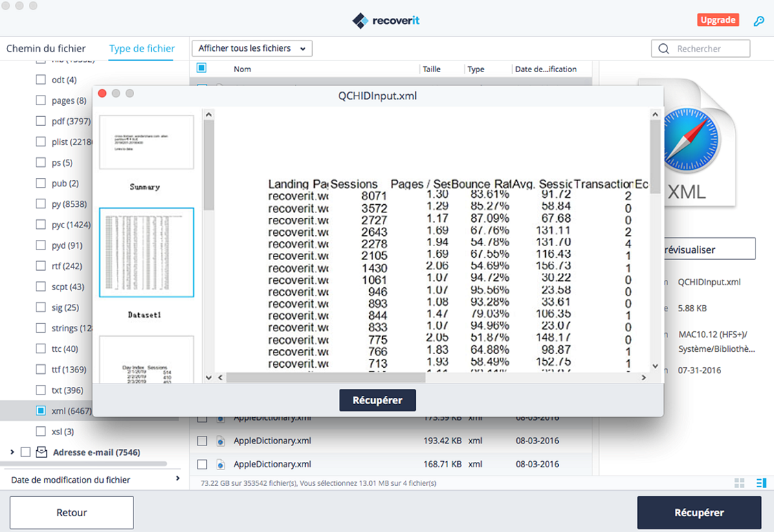774x532 pixels.
Task: Check the 193.42 KB AppleDictionary.xml checkbox
Action: pyautogui.click(x=202, y=441)
